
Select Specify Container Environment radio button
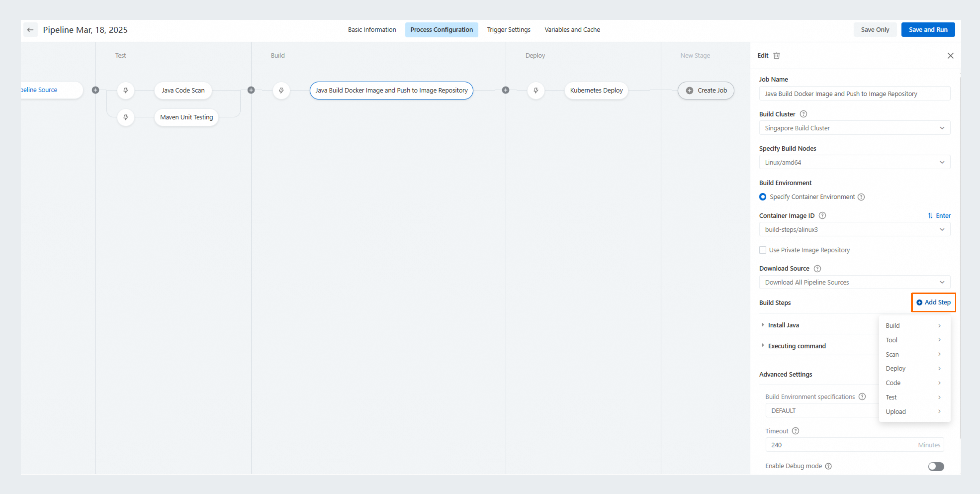pyautogui.click(x=762, y=197)
